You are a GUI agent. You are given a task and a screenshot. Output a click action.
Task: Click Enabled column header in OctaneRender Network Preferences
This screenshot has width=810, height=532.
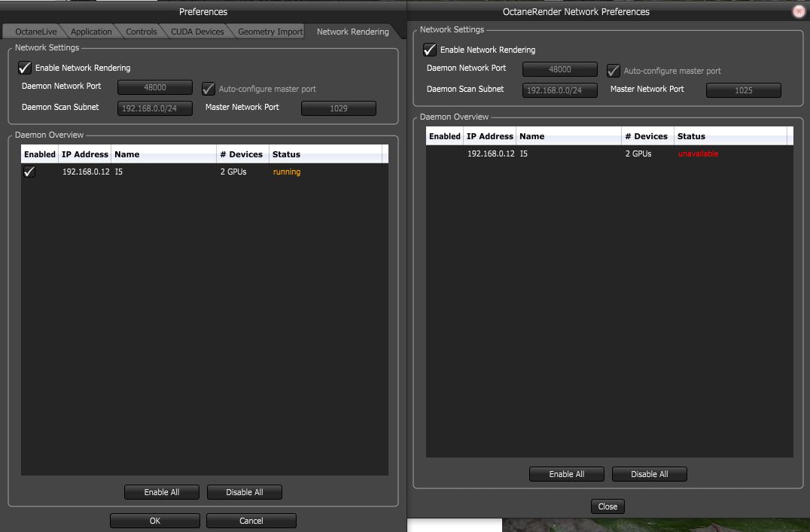point(445,136)
